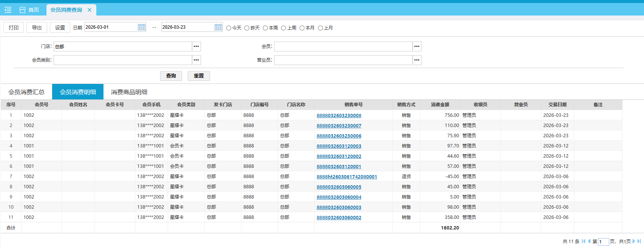Open the 会员 picker ellipsis button
This screenshot has width=644, height=248.
tap(417, 46)
